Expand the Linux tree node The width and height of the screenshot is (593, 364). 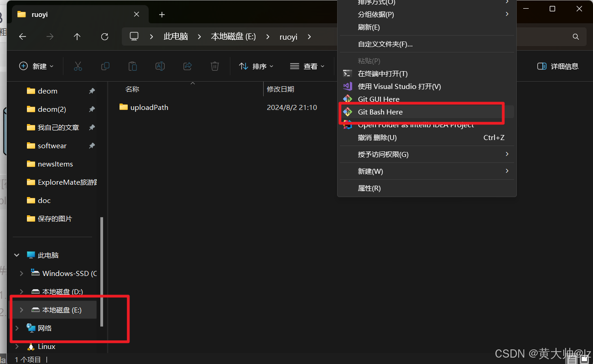[17, 347]
